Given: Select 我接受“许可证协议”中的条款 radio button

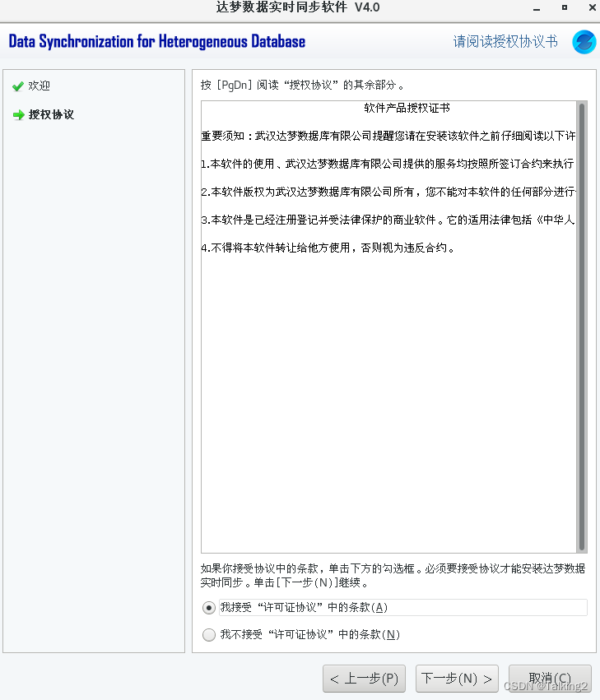Looking at the screenshot, I should coord(208,608).
